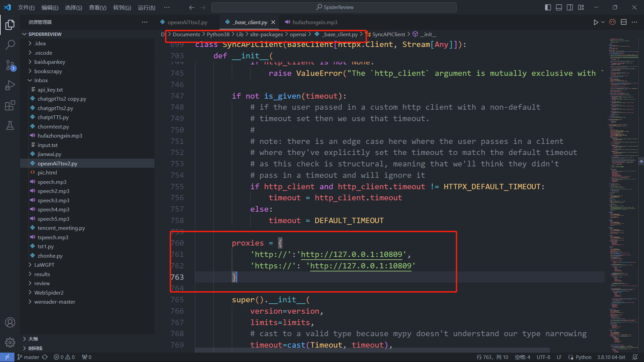Expand the 时间线 timeline section
Screen dimensions: 644x362
pos(87,348)
